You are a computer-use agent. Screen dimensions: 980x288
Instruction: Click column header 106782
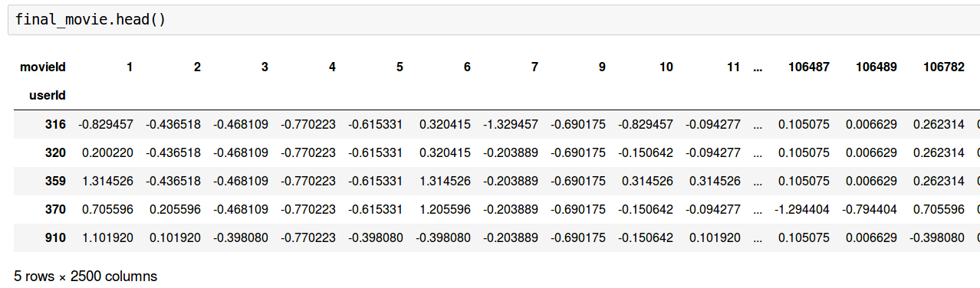pos(944,67)
